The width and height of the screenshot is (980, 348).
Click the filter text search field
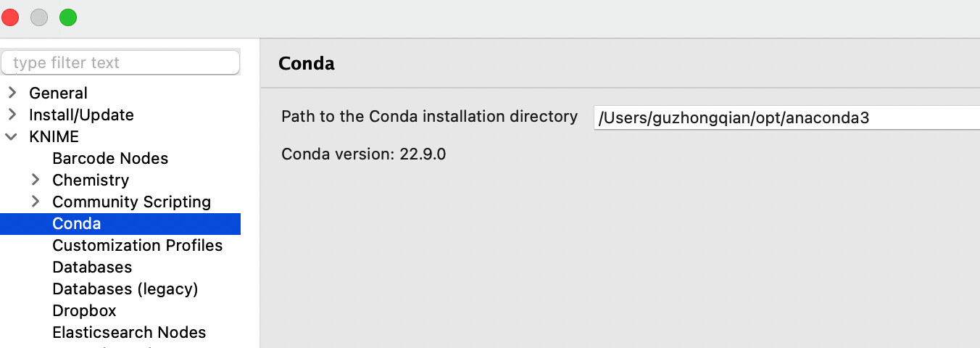[120, 63]
